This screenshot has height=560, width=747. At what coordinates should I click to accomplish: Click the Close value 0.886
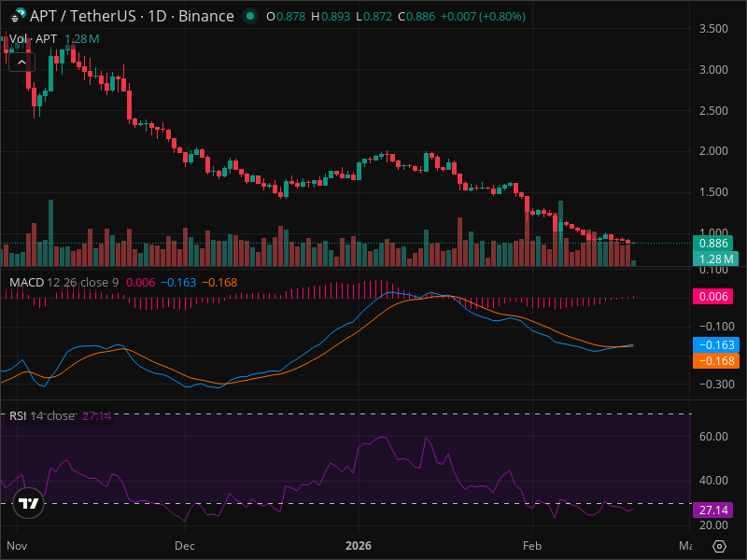tap(420, 17)
